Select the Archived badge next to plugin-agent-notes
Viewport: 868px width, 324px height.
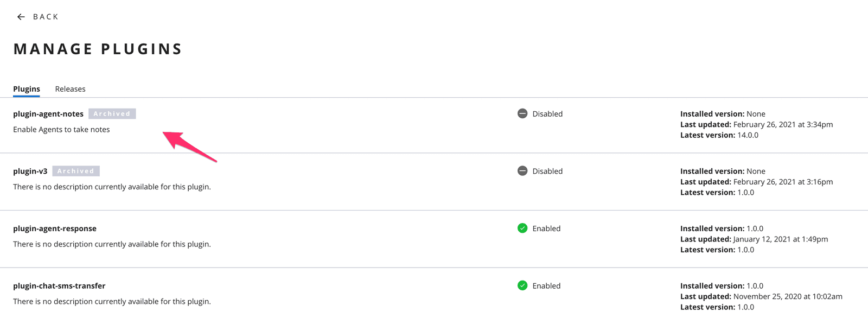coord(112,113)
